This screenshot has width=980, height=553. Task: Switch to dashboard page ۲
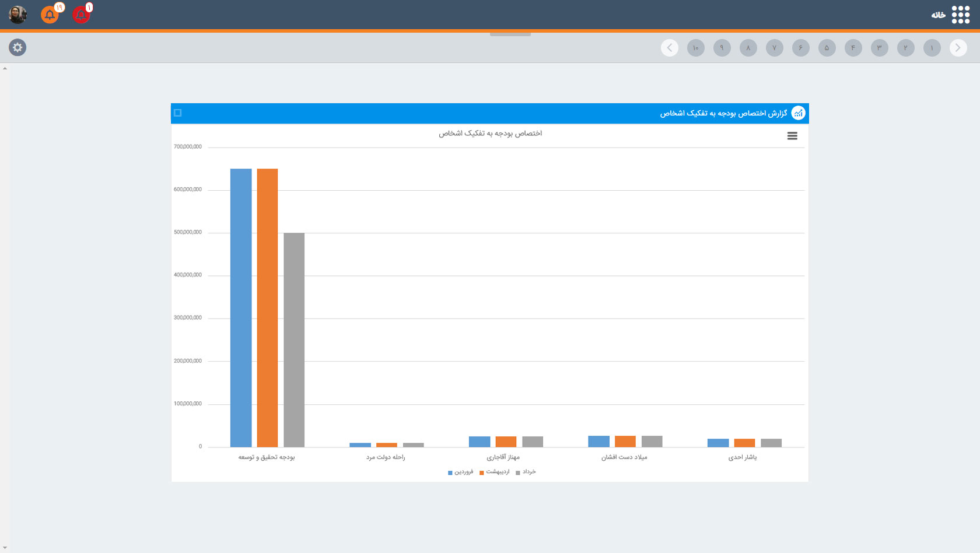coord(905,48)
